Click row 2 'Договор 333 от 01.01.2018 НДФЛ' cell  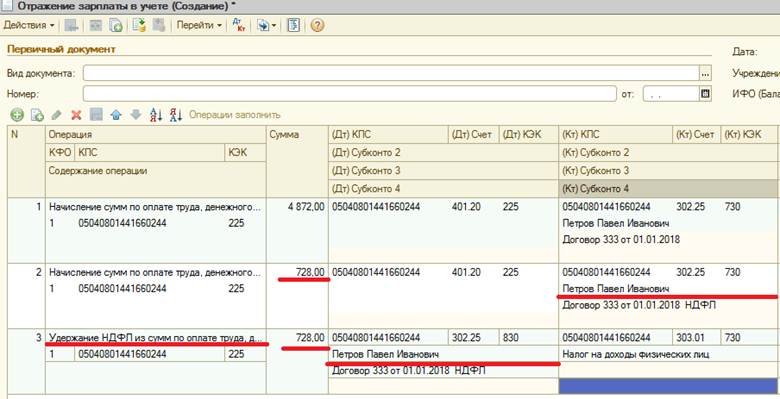tap(668, 305)
